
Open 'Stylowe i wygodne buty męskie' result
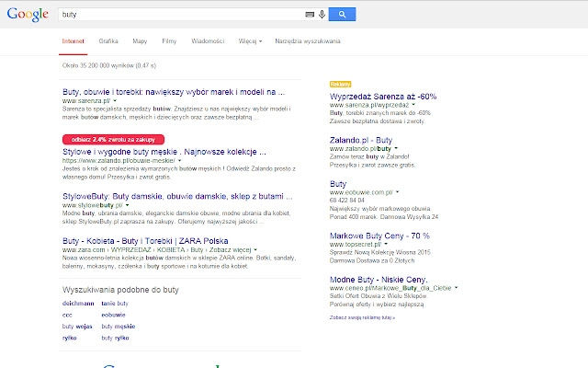164,152
